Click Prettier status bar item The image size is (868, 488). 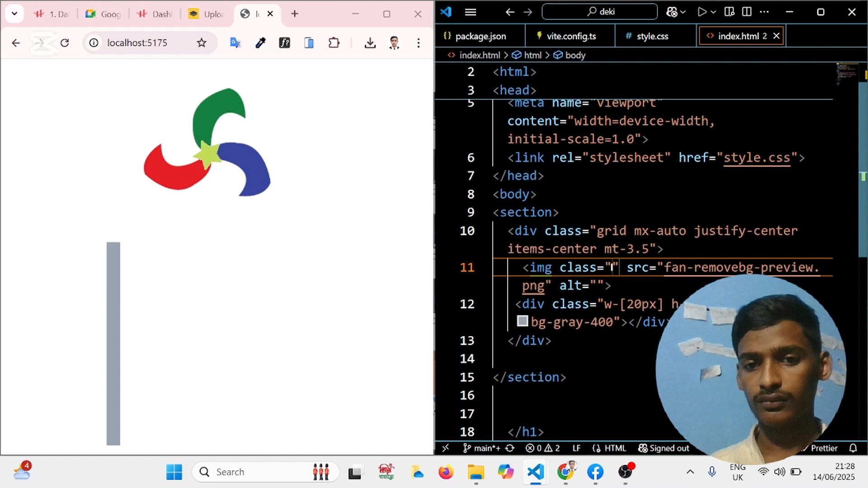tap(820, 448)
